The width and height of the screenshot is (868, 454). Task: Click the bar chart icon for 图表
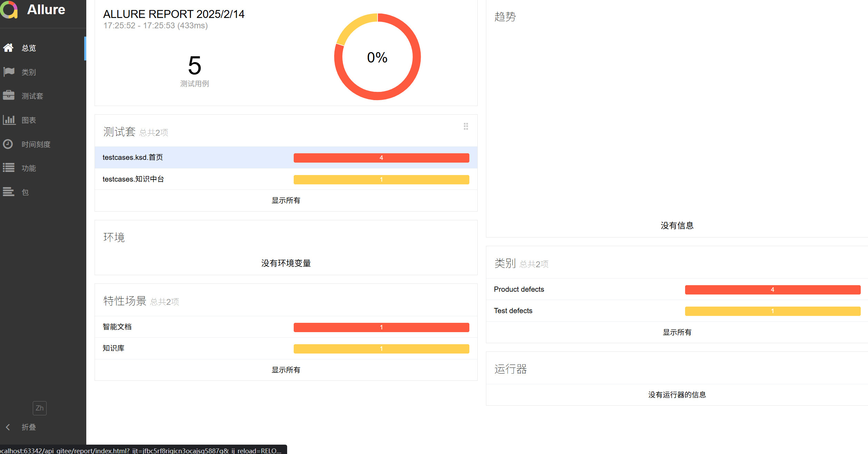[9, 120]
